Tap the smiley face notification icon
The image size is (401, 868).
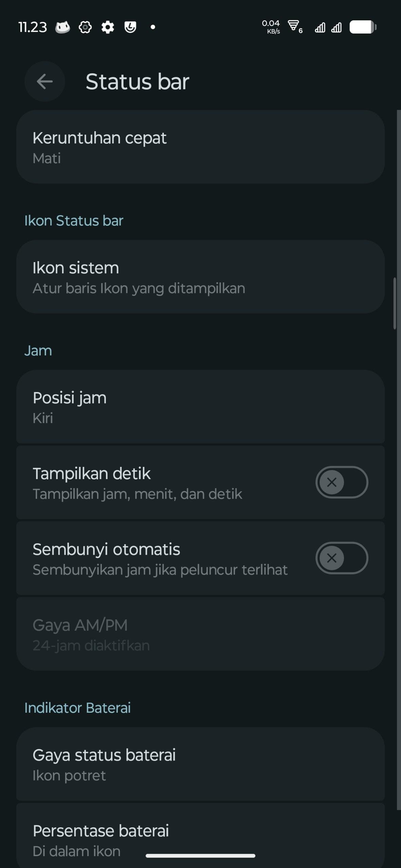(130, 27)
